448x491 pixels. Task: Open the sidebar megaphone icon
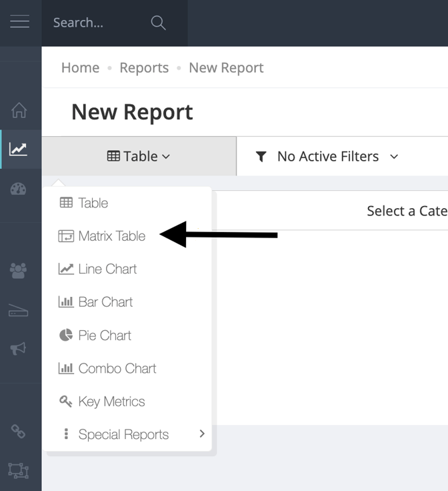point(19,349)
